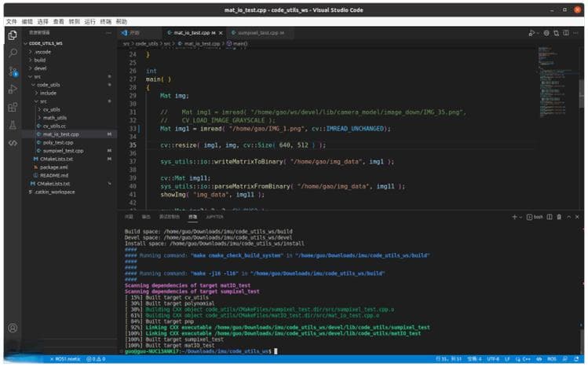Screen dimensions: 588x367
Task: Expand the cv_utils folder
Action: coord(69,109)
